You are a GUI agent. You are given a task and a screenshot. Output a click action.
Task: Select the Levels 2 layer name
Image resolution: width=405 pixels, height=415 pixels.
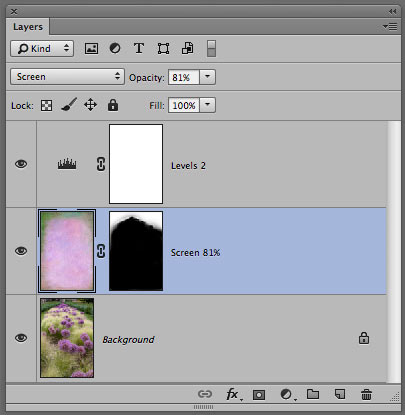coord(188,166)
